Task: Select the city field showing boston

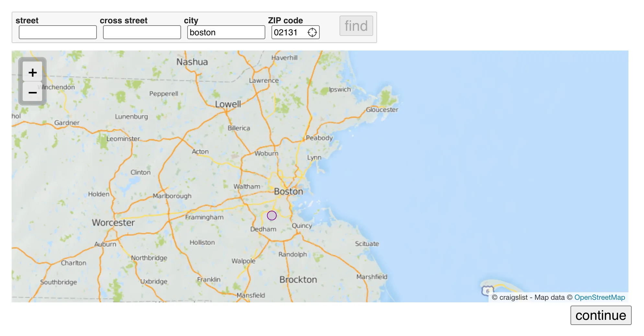Action: [x=226, y=32]
